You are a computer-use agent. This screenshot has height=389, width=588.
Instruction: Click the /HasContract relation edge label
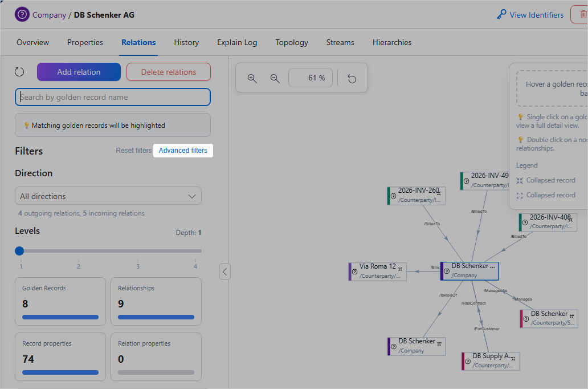pos(473,303)
